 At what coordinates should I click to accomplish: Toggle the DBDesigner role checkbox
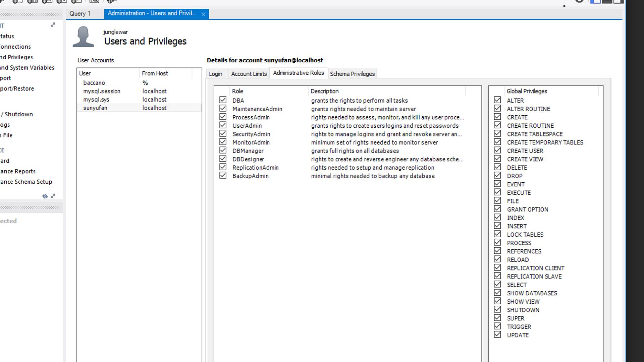(x=223, y=159)
